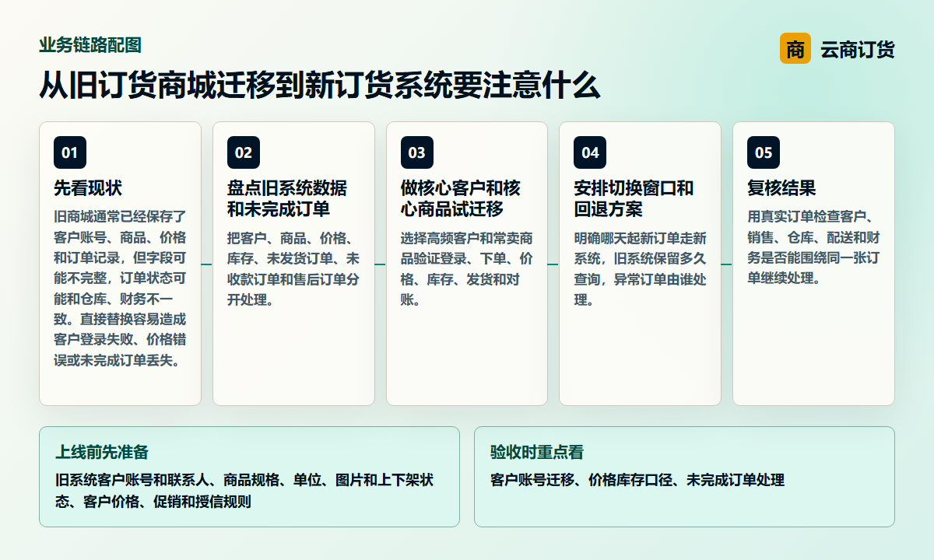Click the 业务链路配图 label
934x560 pixels.
point(90,45)
